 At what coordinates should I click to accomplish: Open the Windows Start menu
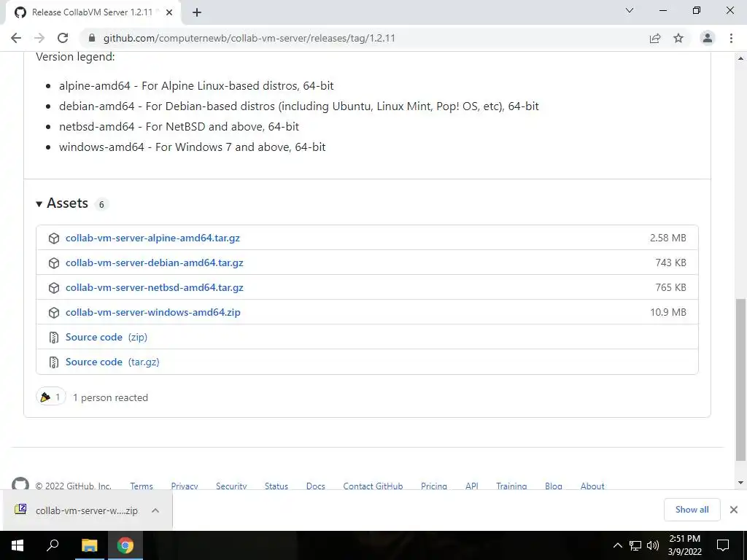(x=18, y=545)
